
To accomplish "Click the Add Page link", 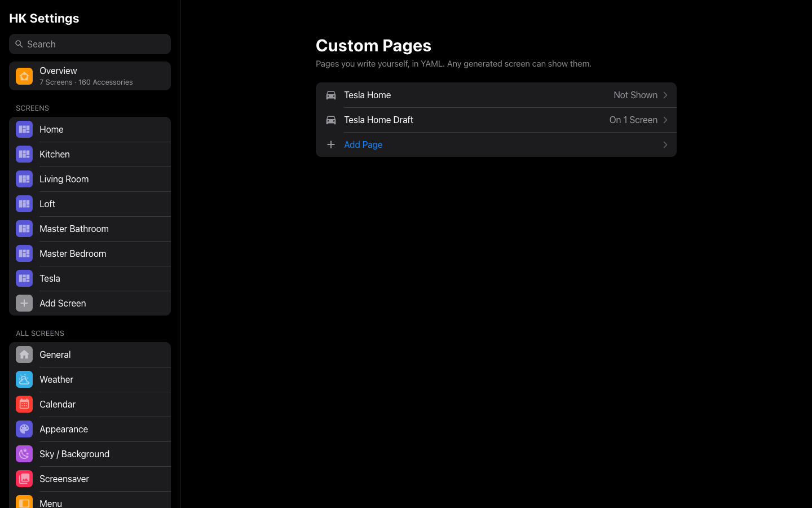I will (363, 144).
